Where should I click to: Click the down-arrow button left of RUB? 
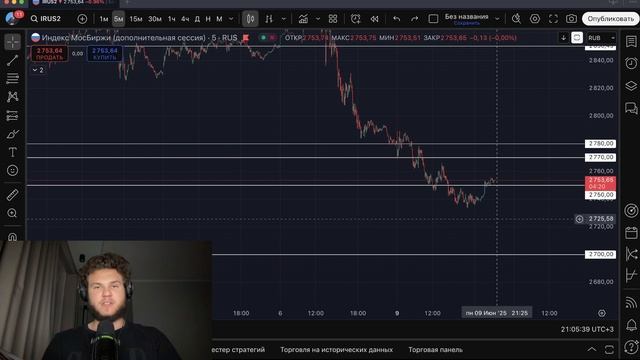pyautogui.click(x=563, y=38)
